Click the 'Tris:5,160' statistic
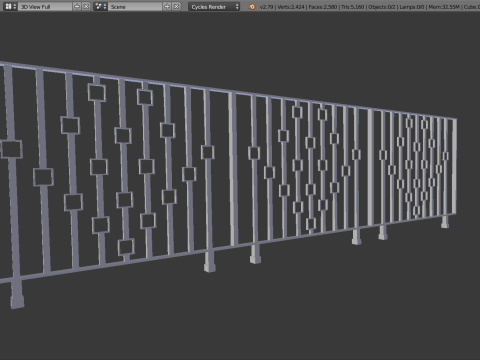 pos(352,7)
